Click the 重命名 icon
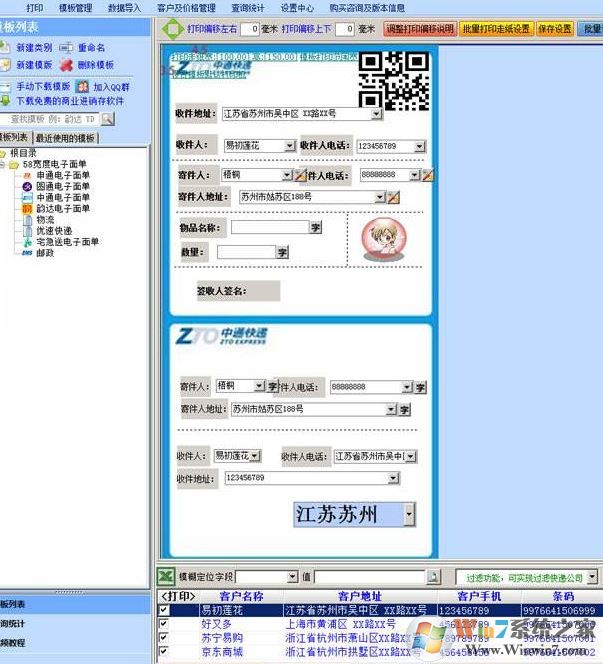Screen dimensions: 603x664 coord(66,47)
